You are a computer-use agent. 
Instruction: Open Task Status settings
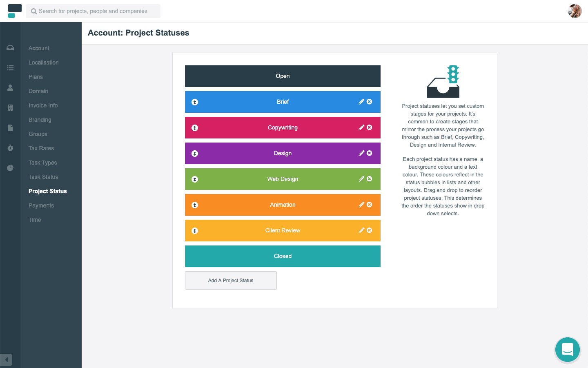tap(43, 177)
